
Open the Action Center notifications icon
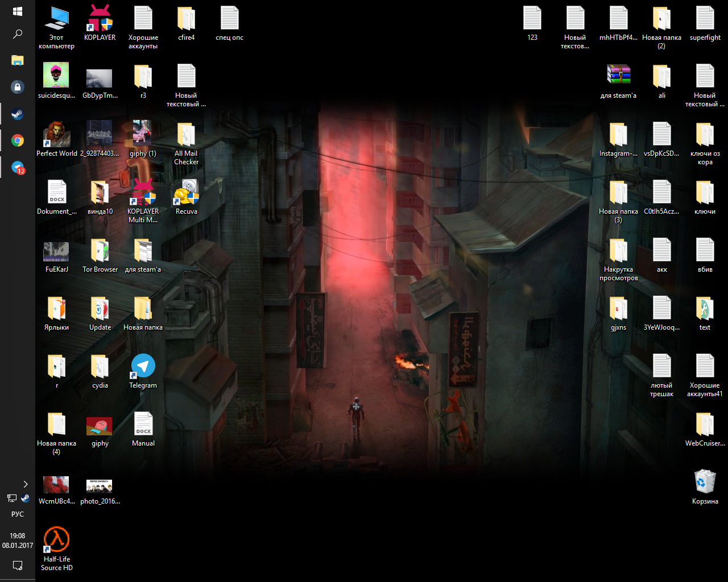[18, 566]
